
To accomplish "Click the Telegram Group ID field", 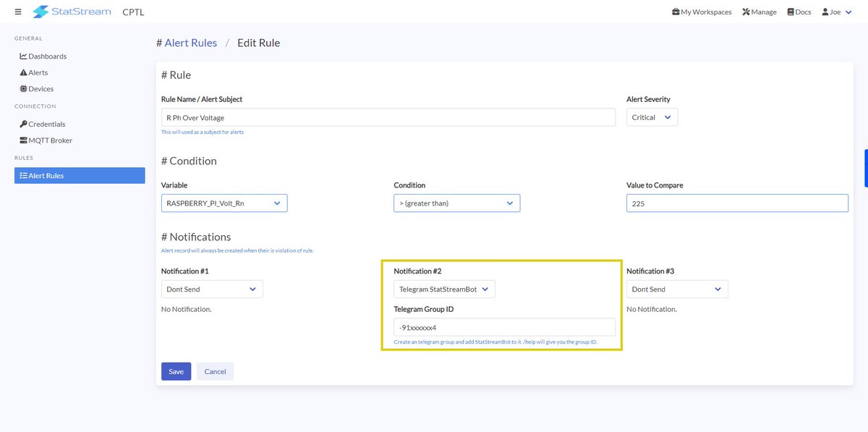I will 505,327.
